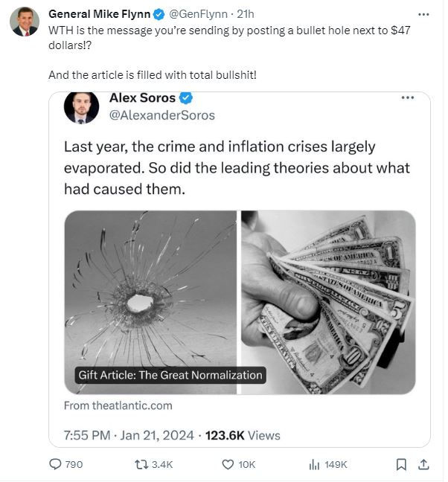Screen dimensions: 448x482
Task: Open the From theatlantic.com source link
Action: [118, 405]
